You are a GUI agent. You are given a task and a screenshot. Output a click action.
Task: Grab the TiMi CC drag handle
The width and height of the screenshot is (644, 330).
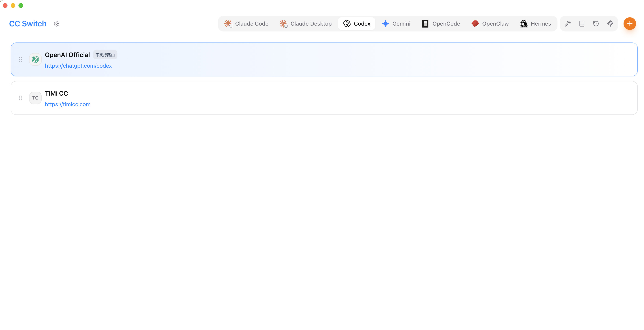click(20, 98)
